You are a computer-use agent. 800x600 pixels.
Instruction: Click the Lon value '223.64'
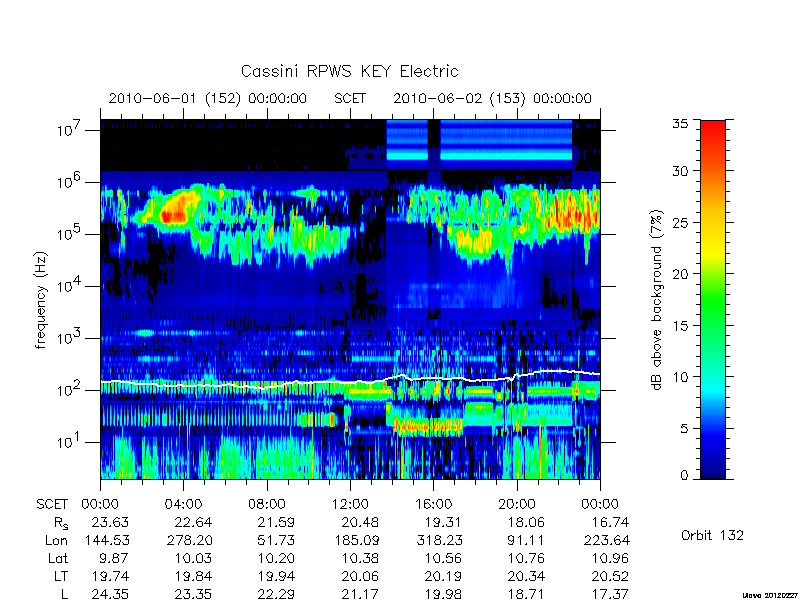(x=607, y=540)
